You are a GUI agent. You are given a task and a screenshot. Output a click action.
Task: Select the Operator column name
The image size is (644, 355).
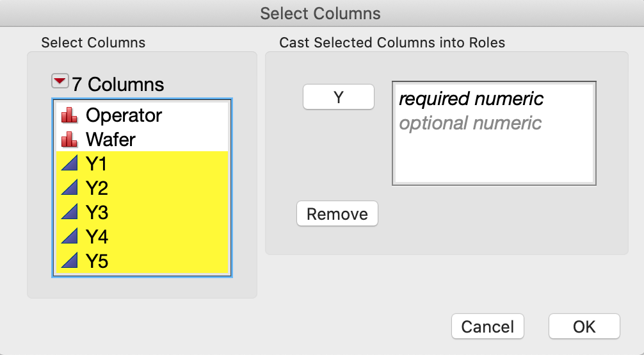[124, 116]
